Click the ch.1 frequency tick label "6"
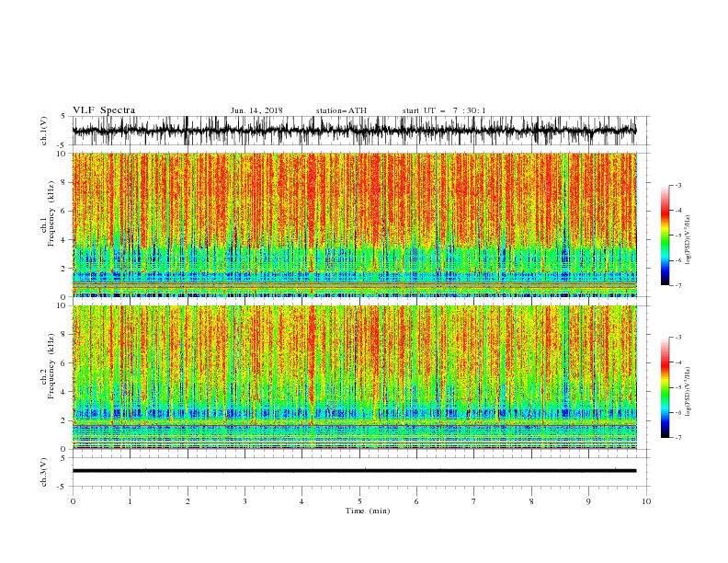This screenshot has width=728, height=563. (65, 211)
